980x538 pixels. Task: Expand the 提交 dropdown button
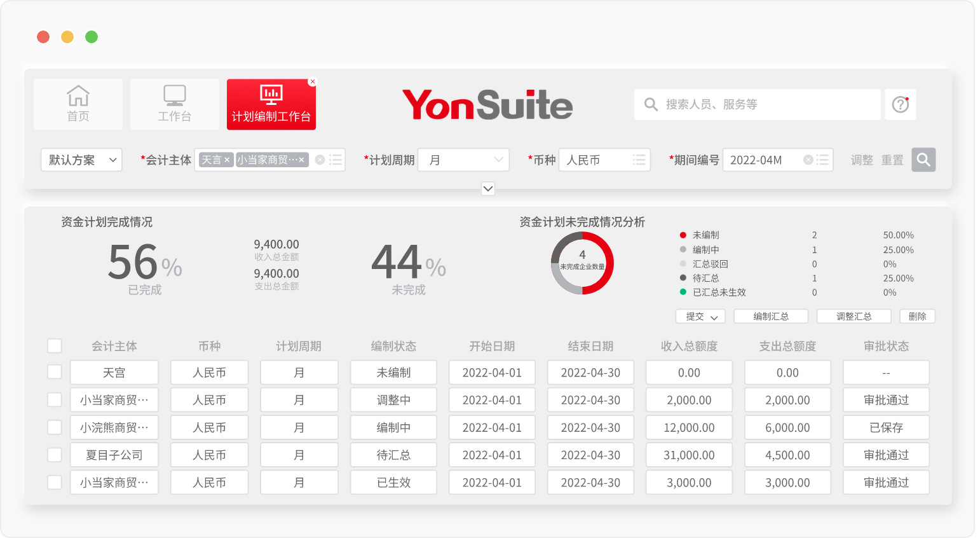[700, 317]
